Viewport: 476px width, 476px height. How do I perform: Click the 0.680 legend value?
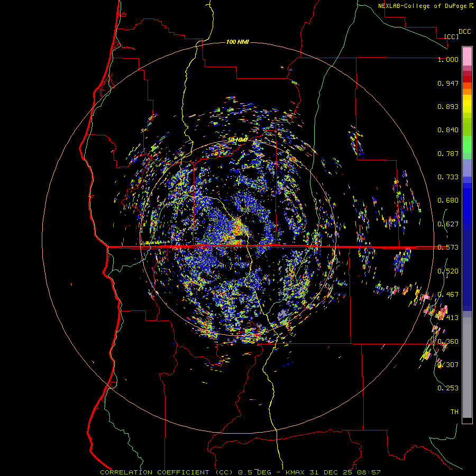tap(448, 200)
